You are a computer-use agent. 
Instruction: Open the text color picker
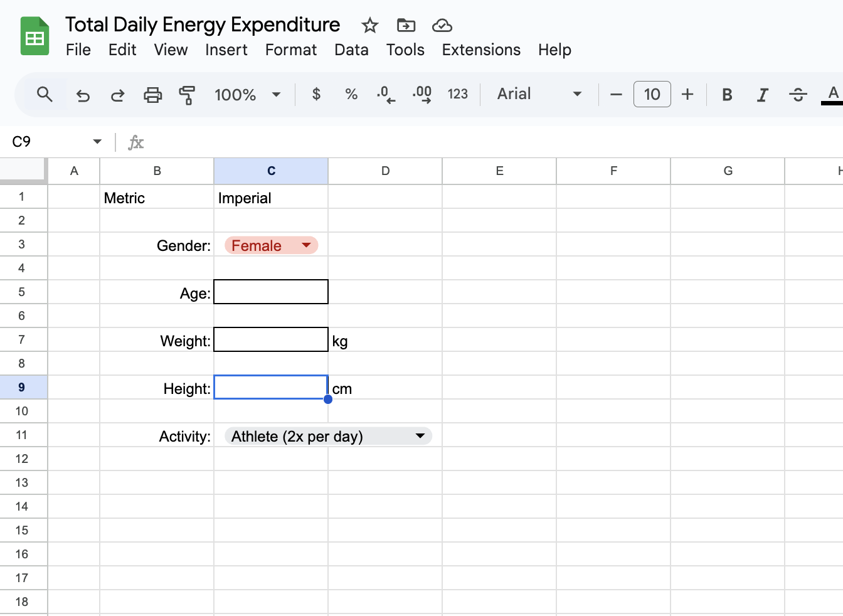pos(832,95)
